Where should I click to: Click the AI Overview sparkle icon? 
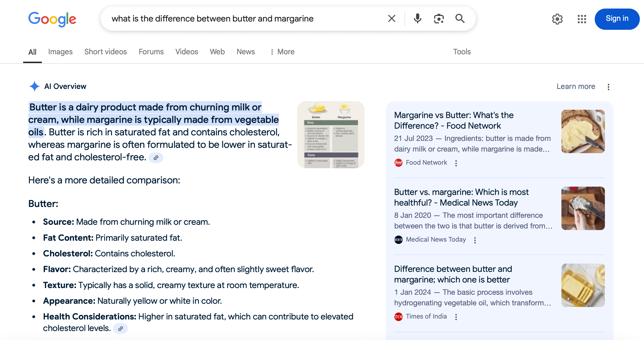pos(34,86)
